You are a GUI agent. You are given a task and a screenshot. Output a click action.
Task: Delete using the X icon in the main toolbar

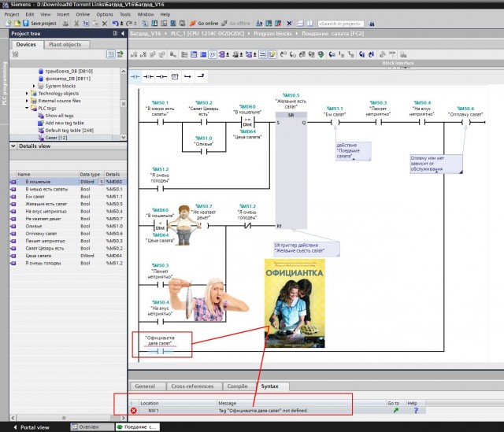[105, 23]
